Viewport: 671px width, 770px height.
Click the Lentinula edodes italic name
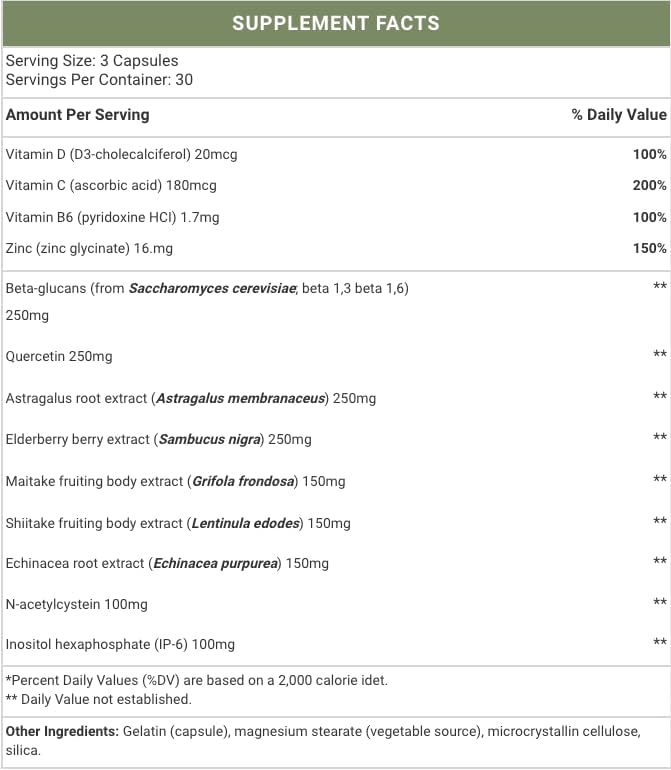[246, 523]
